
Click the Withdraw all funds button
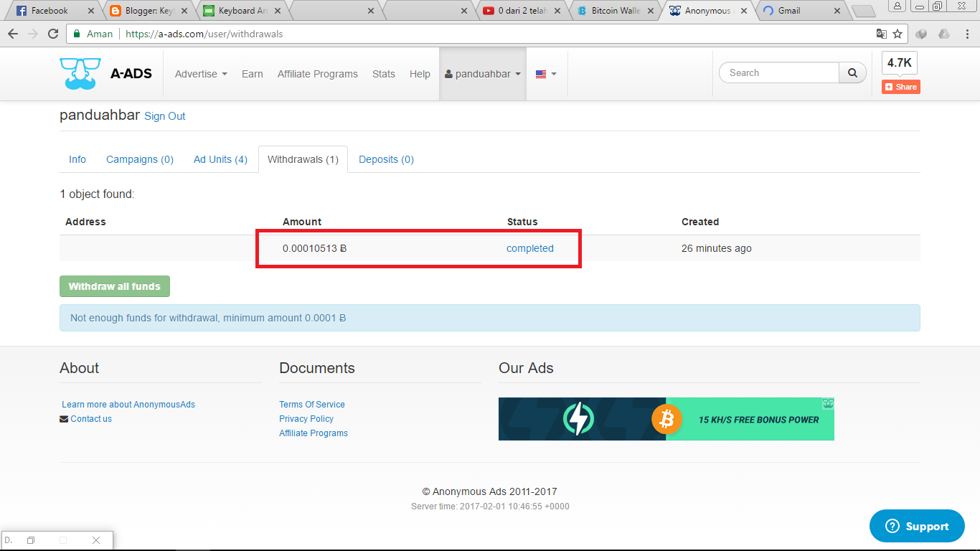click(115, 286)
